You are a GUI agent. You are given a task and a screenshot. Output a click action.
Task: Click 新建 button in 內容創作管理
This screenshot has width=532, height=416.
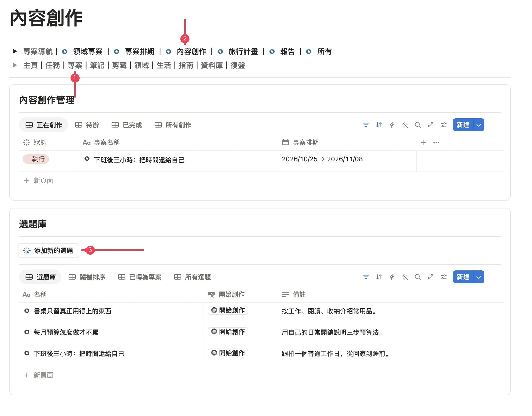[x=463, y=125]
